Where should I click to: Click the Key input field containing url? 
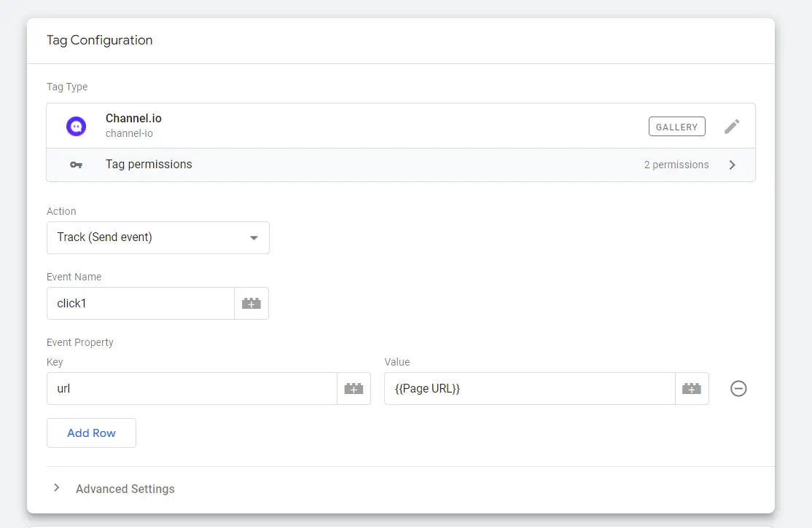(x=191, y=389)
